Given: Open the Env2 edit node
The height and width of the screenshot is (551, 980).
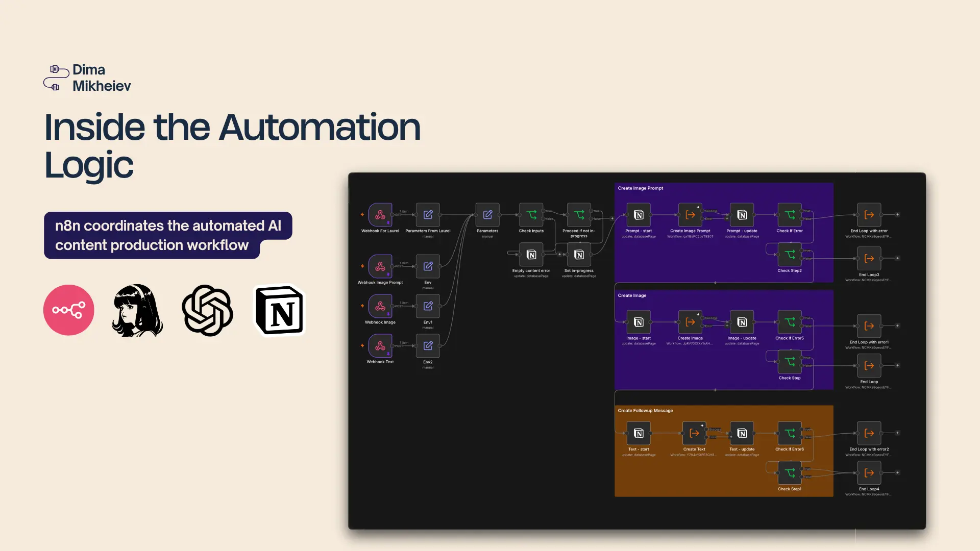Looking at the screenshot, I should pyautogui.click(x=428, y=346).
